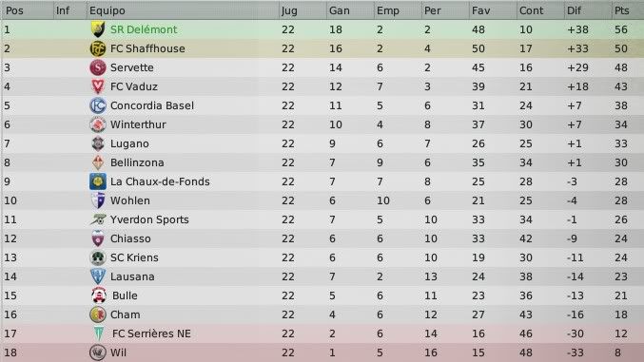
Task: Select the Yverdon Sports logo
Action: 98,219
